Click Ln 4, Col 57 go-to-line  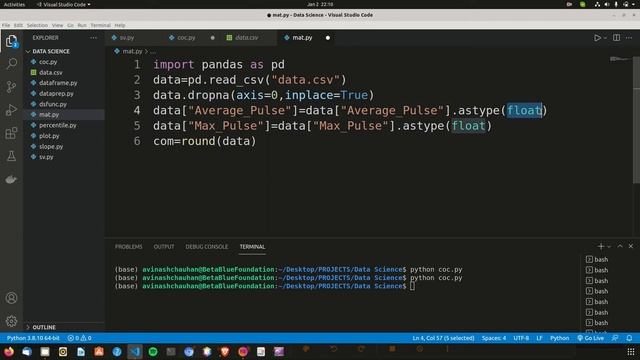click(x=443, y=338)
